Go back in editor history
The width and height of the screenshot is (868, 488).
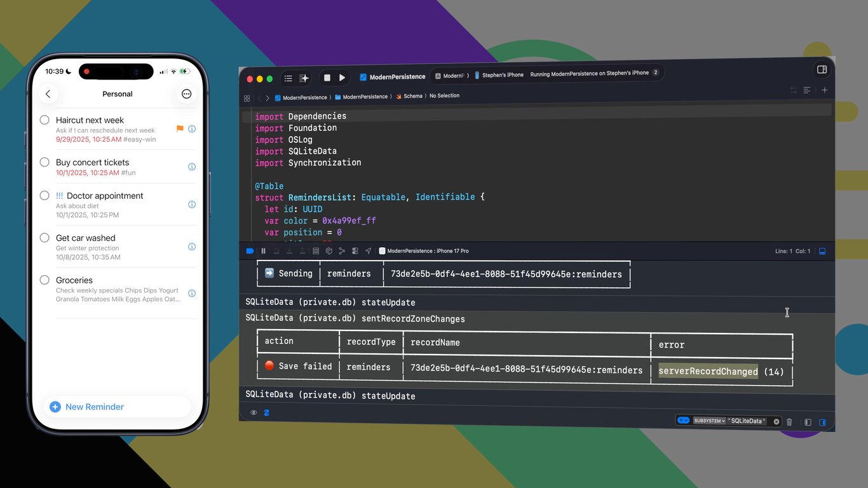259,98
